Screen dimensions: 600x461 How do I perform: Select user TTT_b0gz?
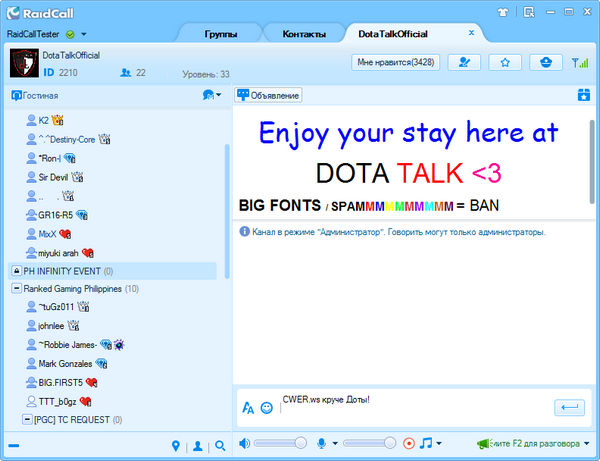click(x=57, y=401)
